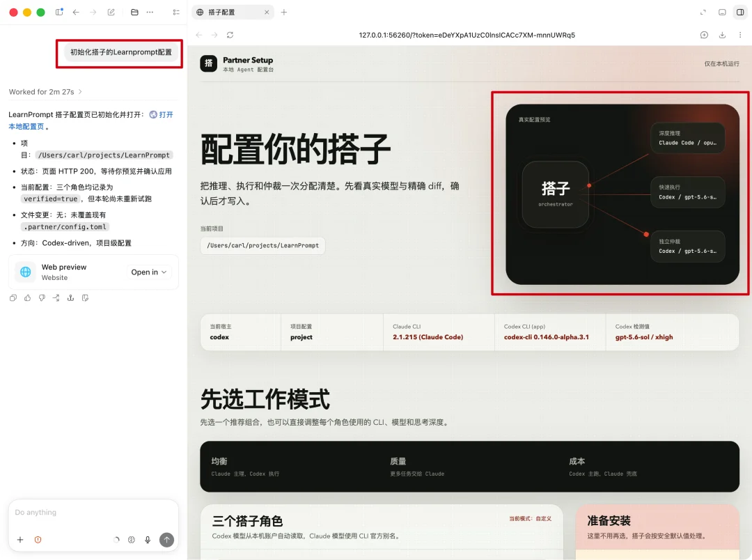
Task: Click the 快速执行 Codex card
Action: tap(688, 192)
